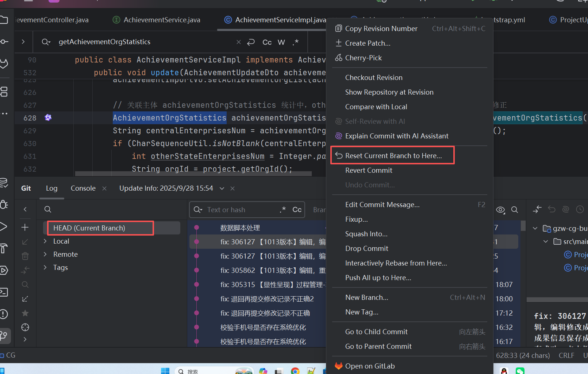Choose Reset Current Branch to Here from menu

coord(393,156)
